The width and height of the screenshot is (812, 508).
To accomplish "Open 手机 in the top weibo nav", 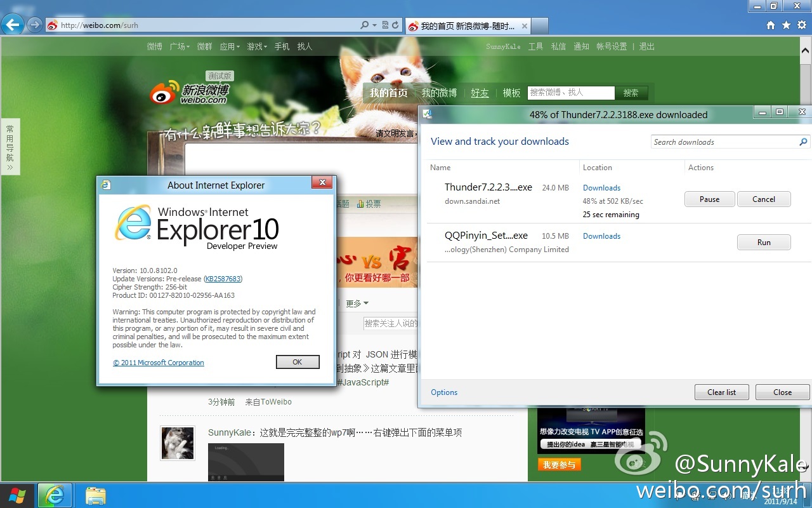I will (x=282, y=46).
